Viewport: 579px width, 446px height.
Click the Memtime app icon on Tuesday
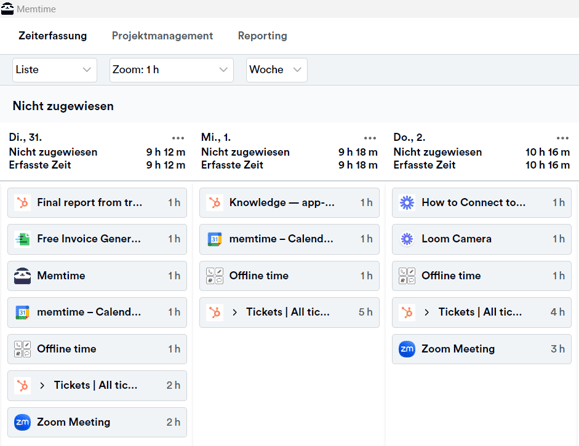pos(23,276)
